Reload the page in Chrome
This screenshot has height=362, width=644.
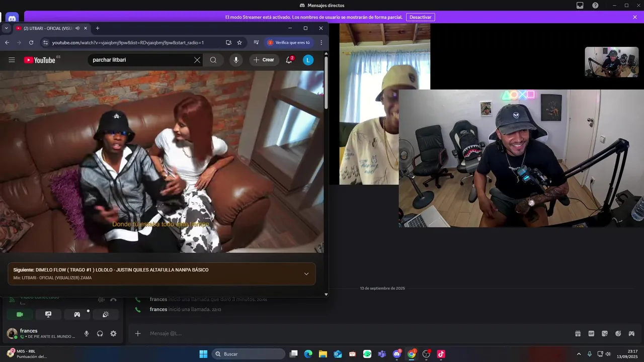(x=31, y=43)
